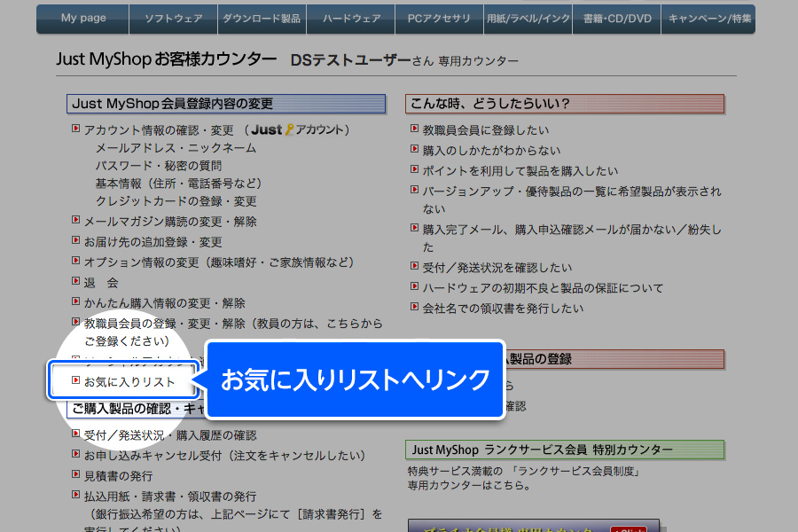Click the 退会 link
Image resolution: width=798 pixels, height=532 pixels.
[101, 283]
